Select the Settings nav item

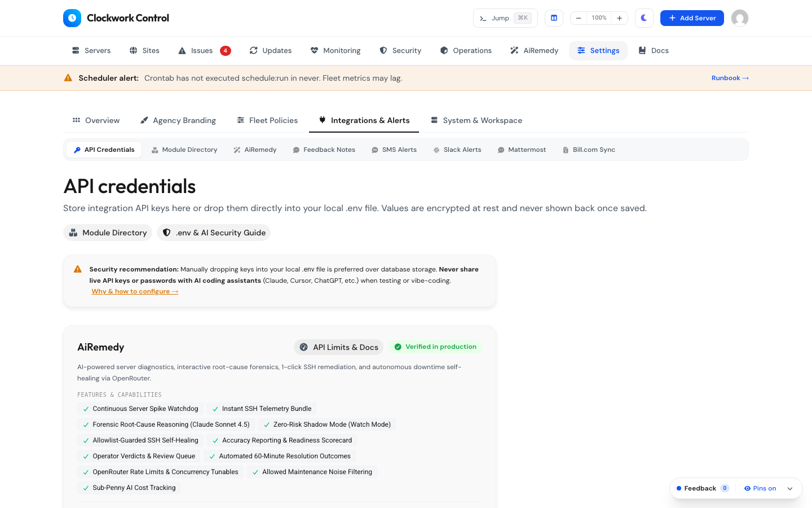point(598,51)
